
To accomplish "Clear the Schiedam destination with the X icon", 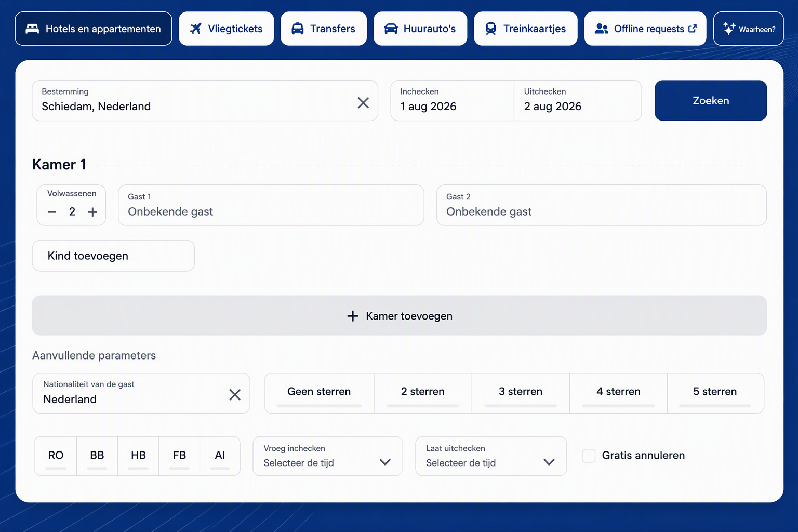I will click(x=363, y=103).
